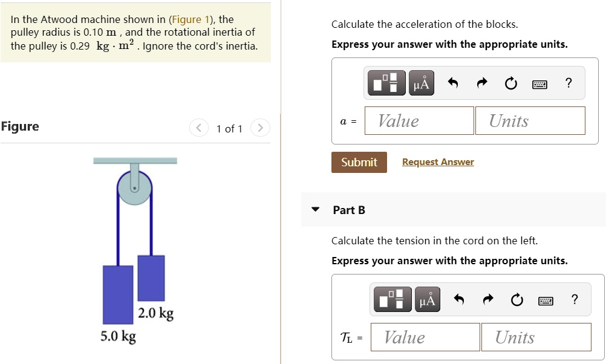The width and height of the screenshot is (606, 364).
Task: Click the previous figure chevron
Action: 198,128
